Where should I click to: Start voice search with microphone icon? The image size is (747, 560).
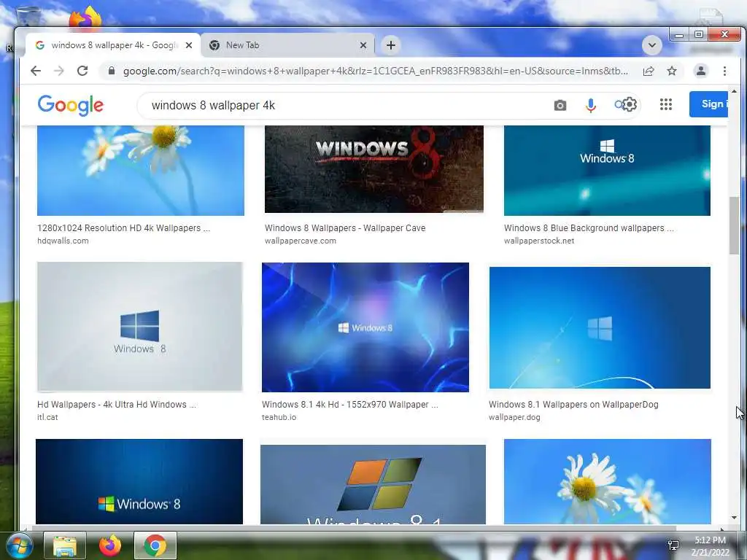591,105
